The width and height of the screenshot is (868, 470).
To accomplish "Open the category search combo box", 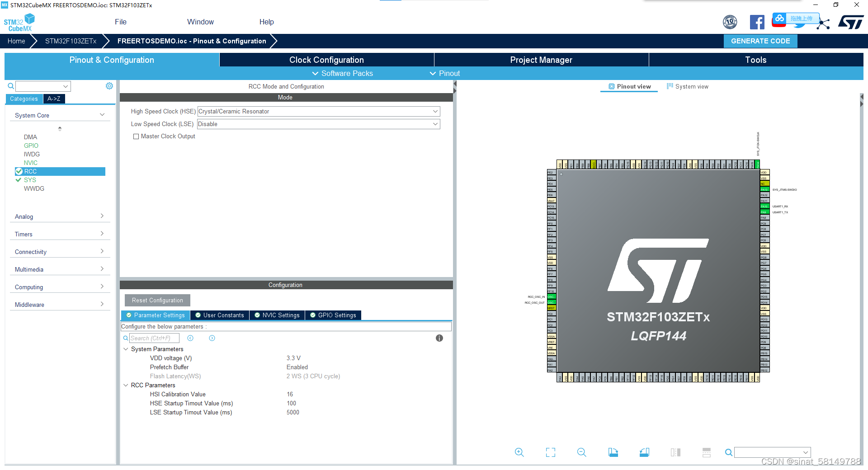I will click(43, 86).
